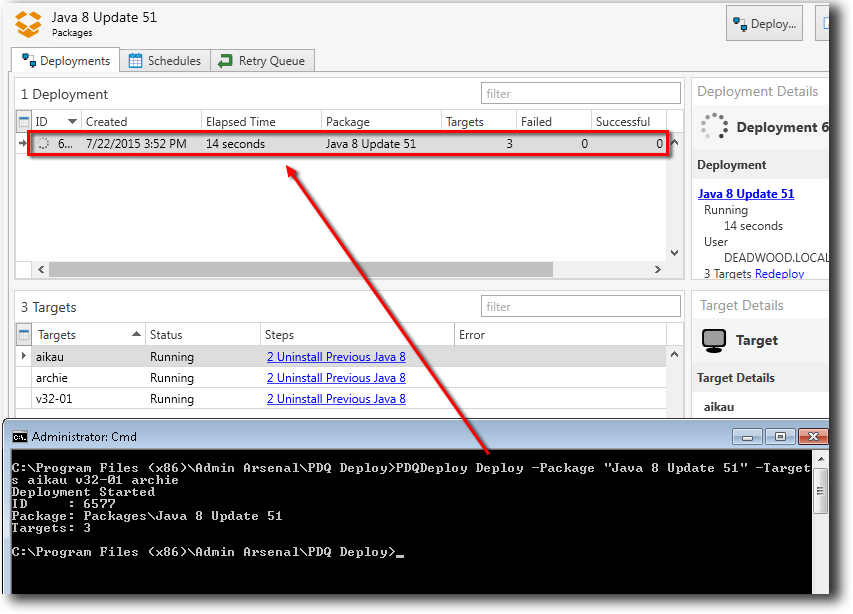The height and width of the screenshot is (614, 853).
Task: Switch to the Schedules tab
Action: pyautogui.click(x=165, y=61)
